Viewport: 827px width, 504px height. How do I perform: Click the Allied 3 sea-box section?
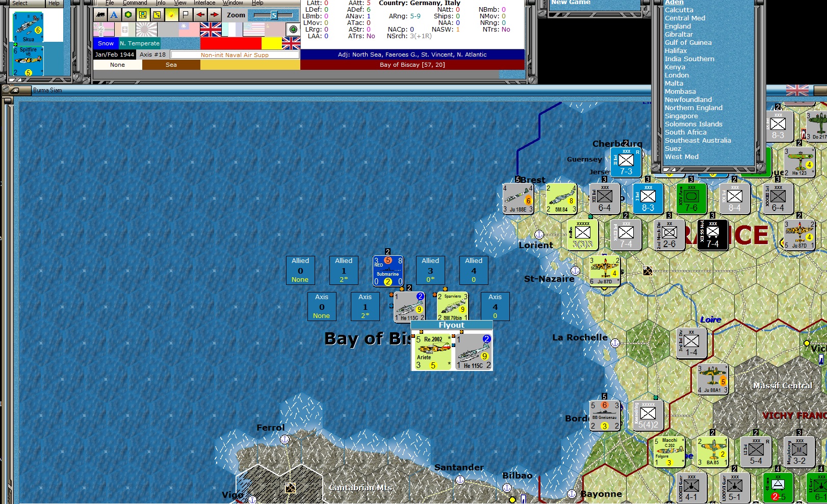(x=430, y=270)
